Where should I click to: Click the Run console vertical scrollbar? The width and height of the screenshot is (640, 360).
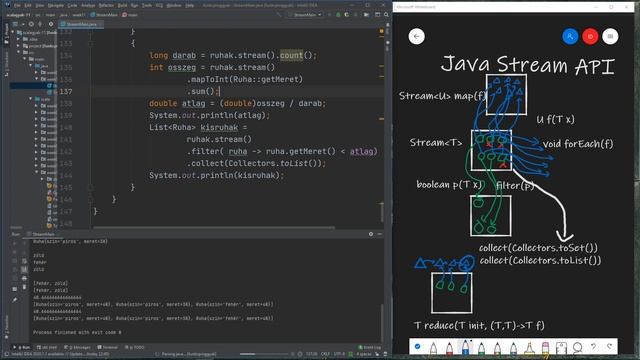(x=382, y=322)
